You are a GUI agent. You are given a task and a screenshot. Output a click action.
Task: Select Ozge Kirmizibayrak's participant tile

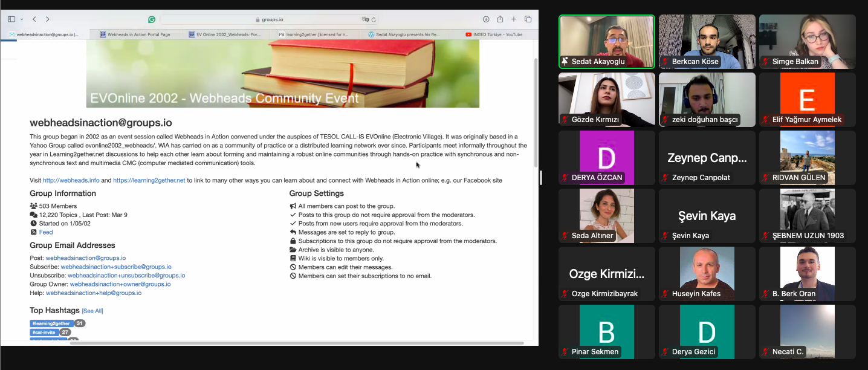tap(607, 274)
